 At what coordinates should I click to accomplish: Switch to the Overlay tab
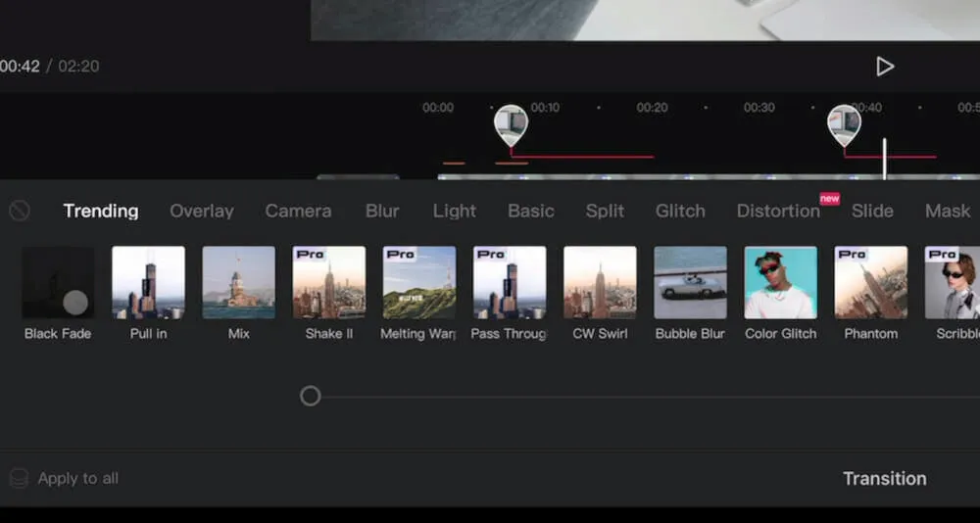tap(201, 211)
